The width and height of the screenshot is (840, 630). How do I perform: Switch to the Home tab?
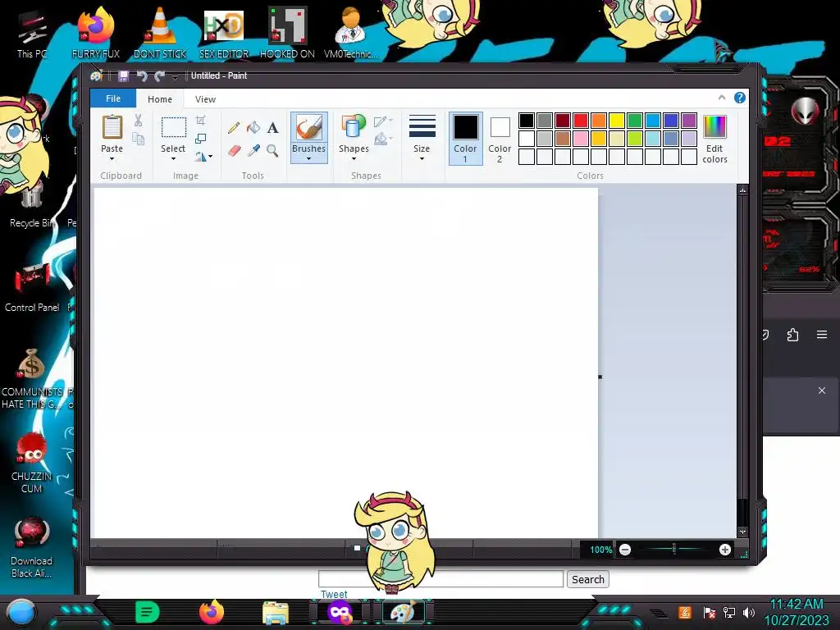pos(160,99)
